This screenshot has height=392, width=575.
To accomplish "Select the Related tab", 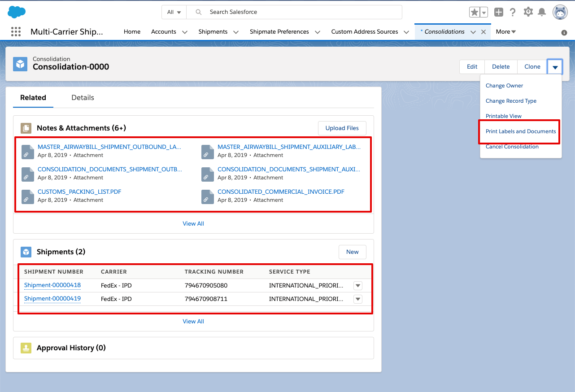I will 33,97.
